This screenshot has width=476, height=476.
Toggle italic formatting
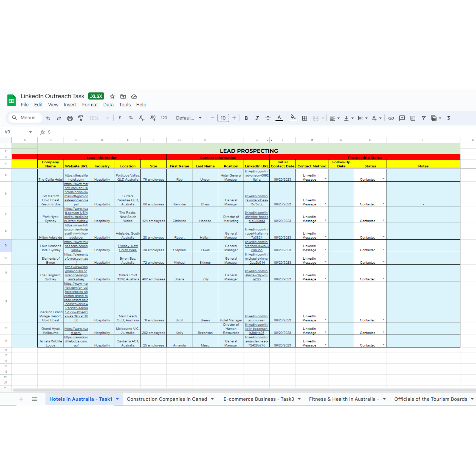[257, 118]
